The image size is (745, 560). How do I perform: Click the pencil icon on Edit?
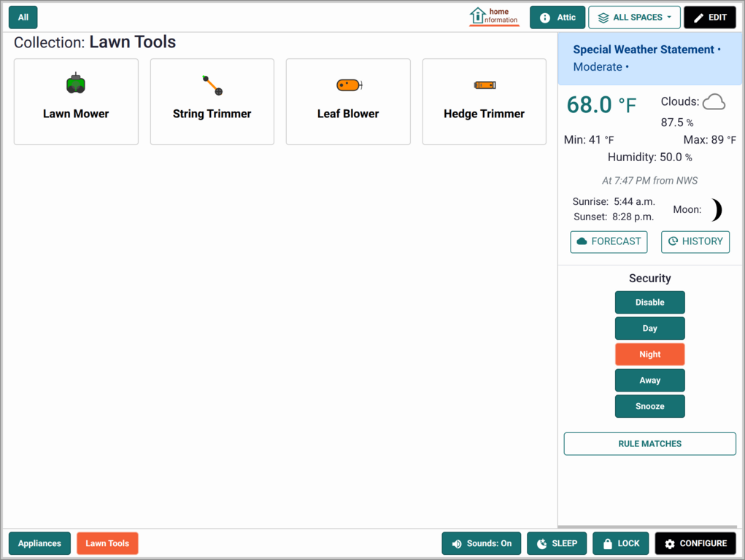click(698, 17)
